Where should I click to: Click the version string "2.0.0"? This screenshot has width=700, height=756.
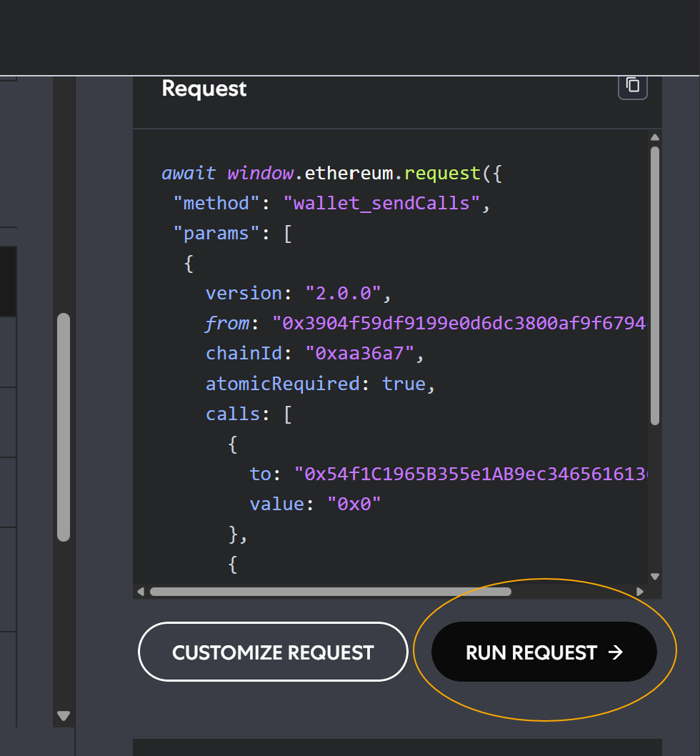click(344, 293)
